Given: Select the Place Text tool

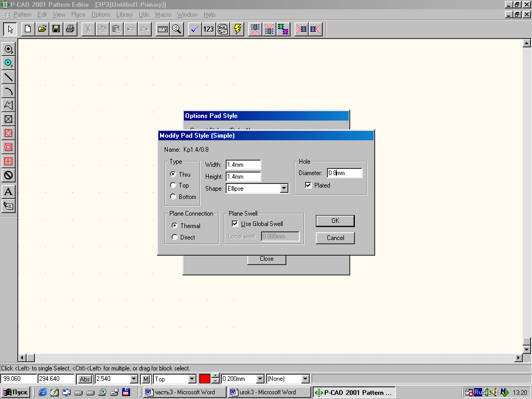Looking at the screenshot, I should point(8,192).
